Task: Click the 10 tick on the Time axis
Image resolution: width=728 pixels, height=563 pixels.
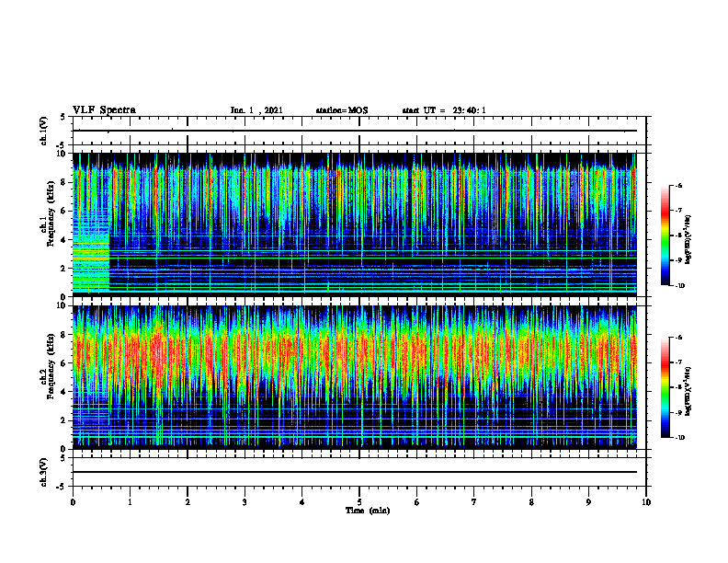Action: click(646, 502)
